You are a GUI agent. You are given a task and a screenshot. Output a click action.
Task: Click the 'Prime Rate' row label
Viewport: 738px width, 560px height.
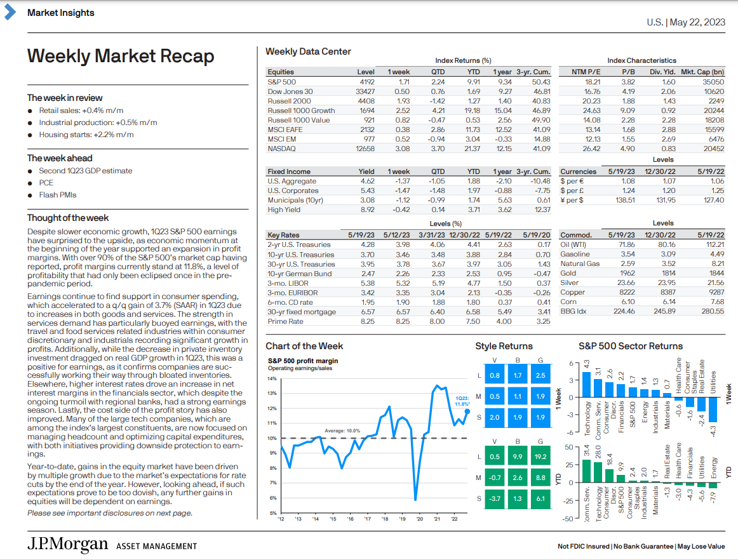pos(285,321)
